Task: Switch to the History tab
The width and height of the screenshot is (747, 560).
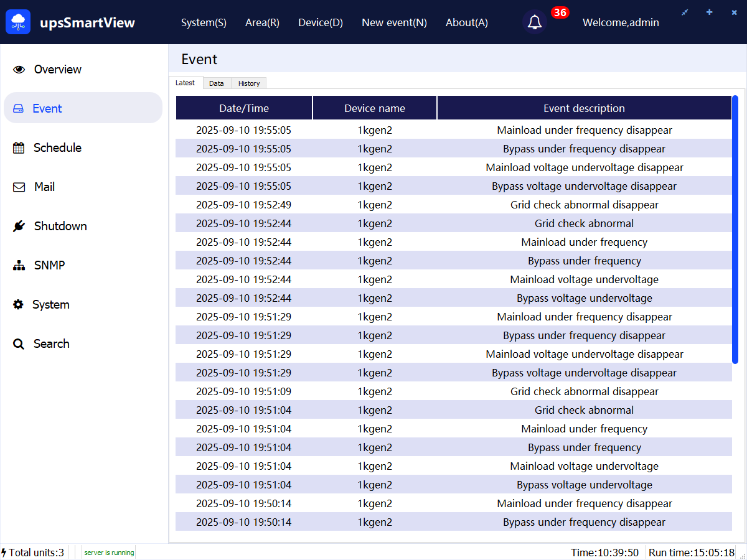Action: coord(249,83)
